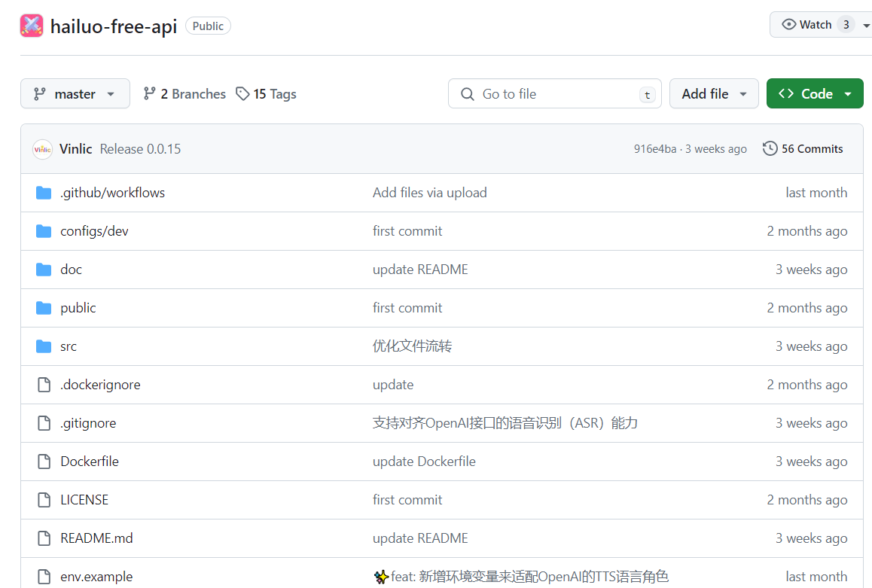Click the folder icon beside src
Image resolution: width=872 pixels, height=588 pixels.
coord(43,346)
